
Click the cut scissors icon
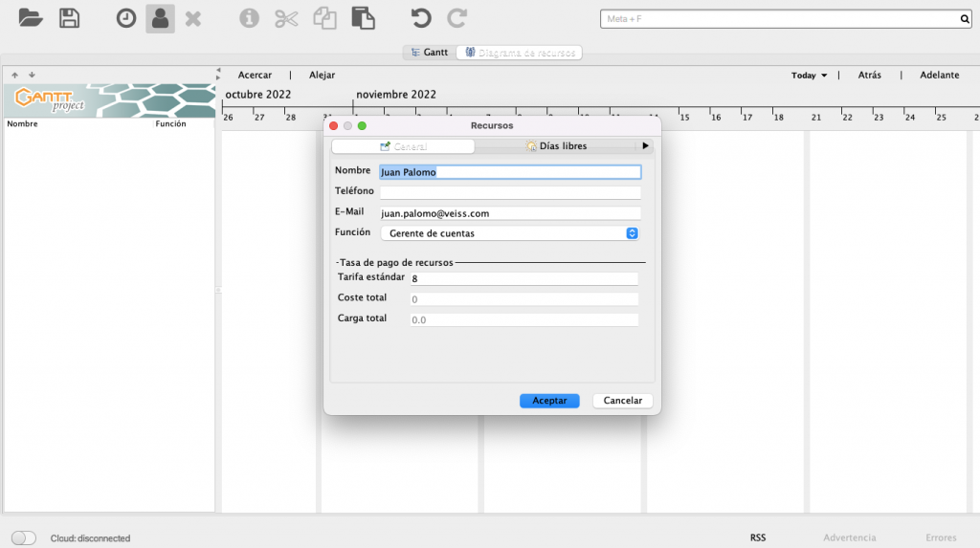click(286, 18)
